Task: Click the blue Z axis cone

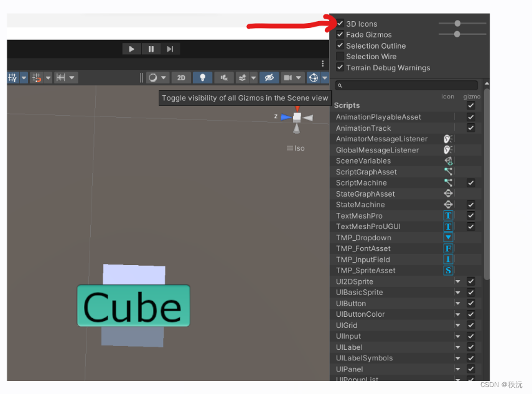Action: point(286,118)
